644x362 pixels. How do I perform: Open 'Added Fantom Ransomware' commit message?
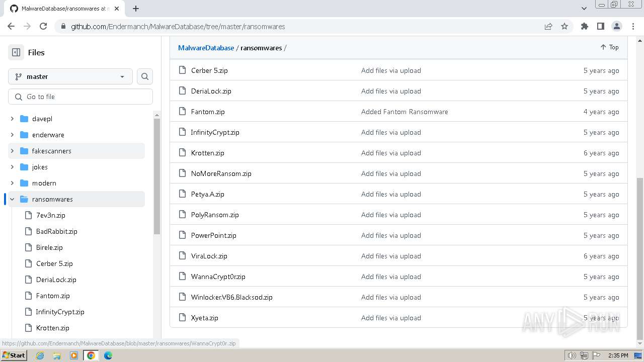(x=405, y=112)
